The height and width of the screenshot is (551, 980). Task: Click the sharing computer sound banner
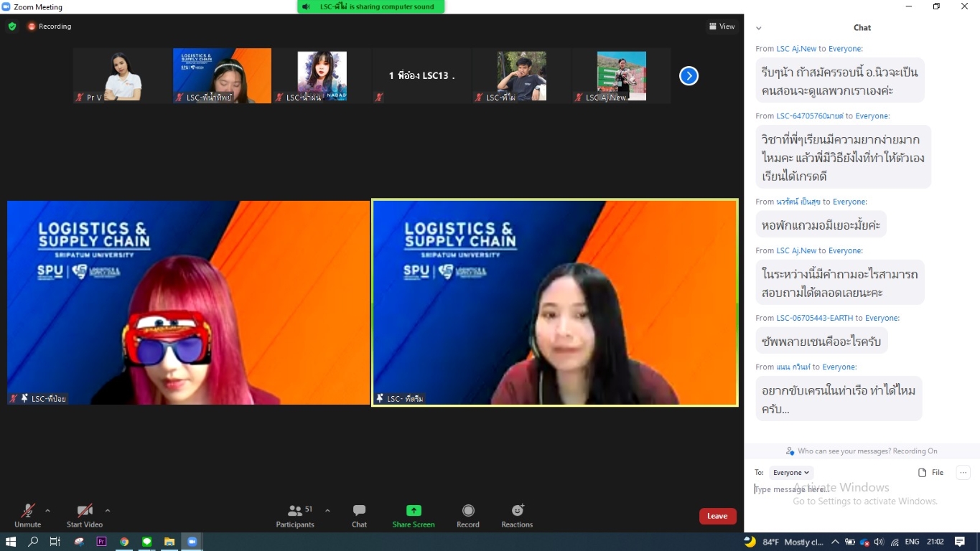371,6
